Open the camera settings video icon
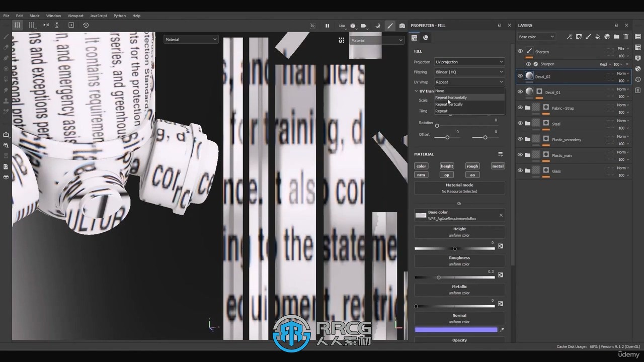The height and width of the screenshot is (362, 644). pyautogui.click(x=364, y=26)
